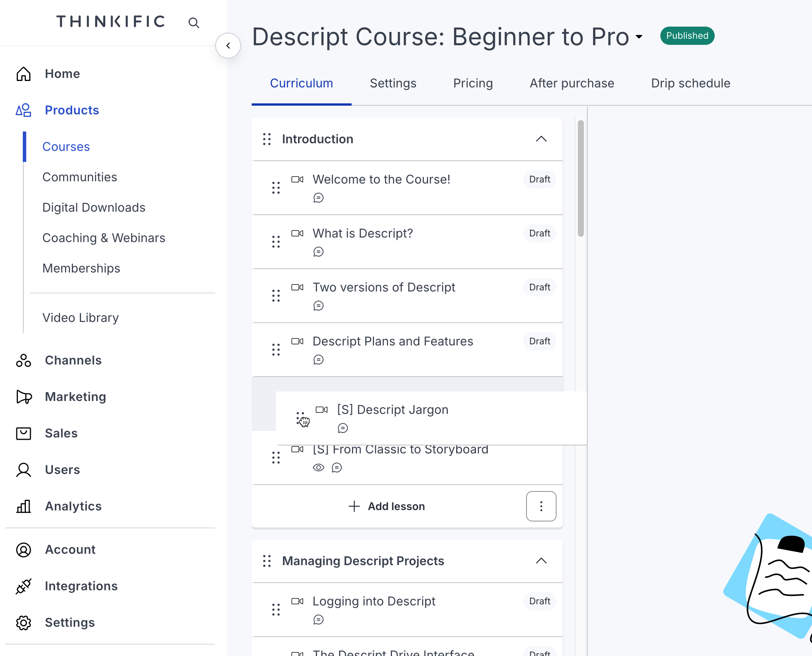This screenshot has height=656, width=812.
Task: Collapse Managing Descript Projects chapter
Action: (x=541, y=561)
